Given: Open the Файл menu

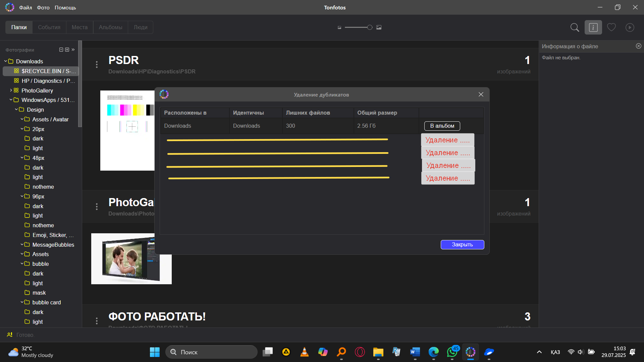Looking at the screenshot, I should pos(25,7).
